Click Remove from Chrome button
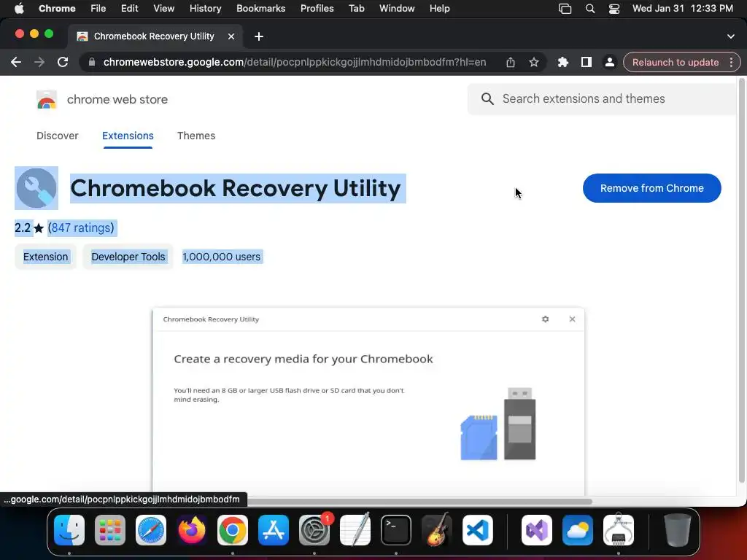This screenshot has width=747, height=560. tap(651, 188)
